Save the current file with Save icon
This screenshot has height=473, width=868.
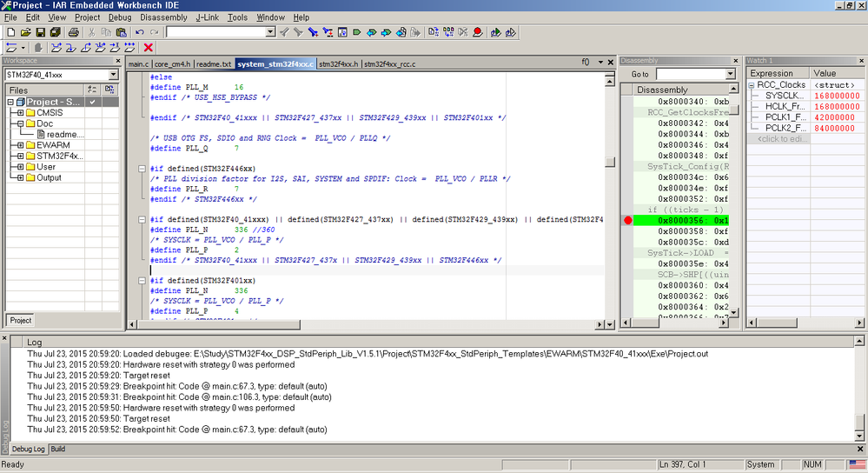click(x=41, y=32)
